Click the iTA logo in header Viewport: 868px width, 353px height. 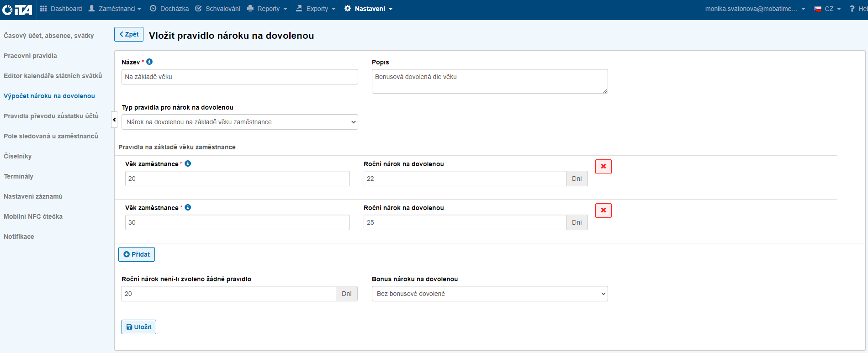[17, 9]
